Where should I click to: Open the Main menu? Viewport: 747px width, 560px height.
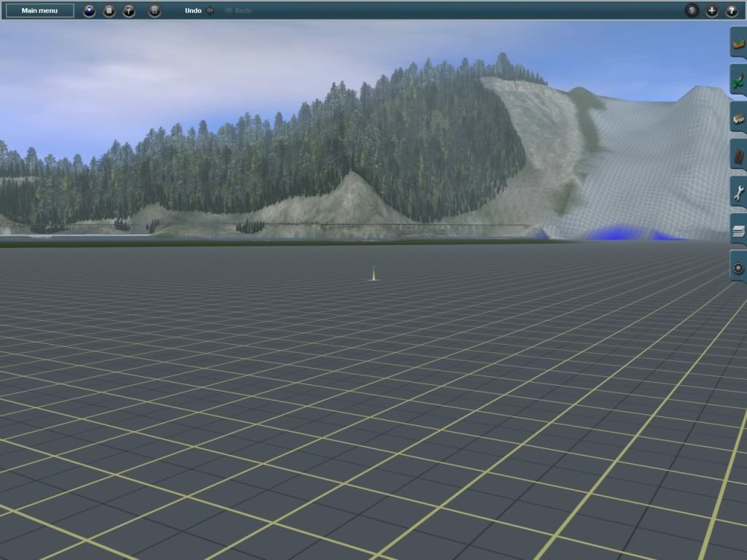(39, 10)
